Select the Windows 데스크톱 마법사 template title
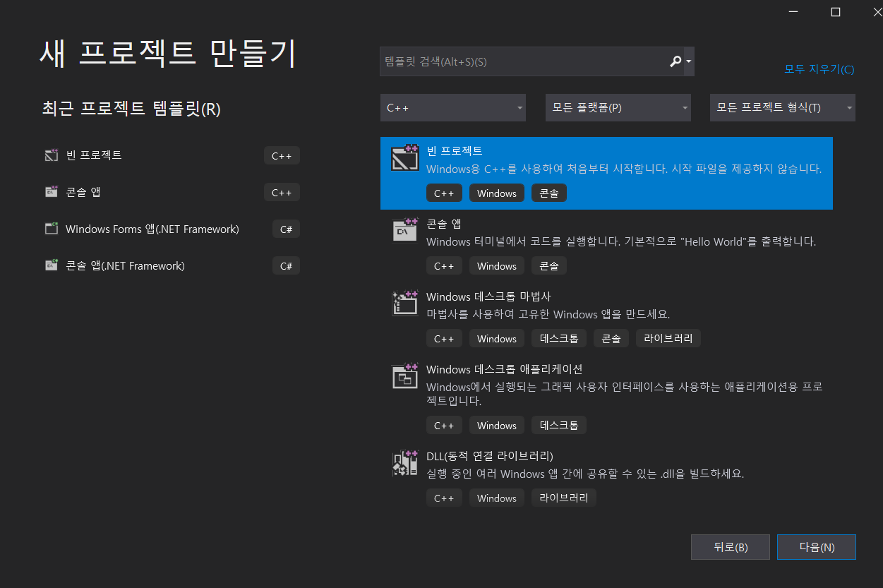Image resolution: width=883 pixels, height=588 pixels. [x=488, y=296]
